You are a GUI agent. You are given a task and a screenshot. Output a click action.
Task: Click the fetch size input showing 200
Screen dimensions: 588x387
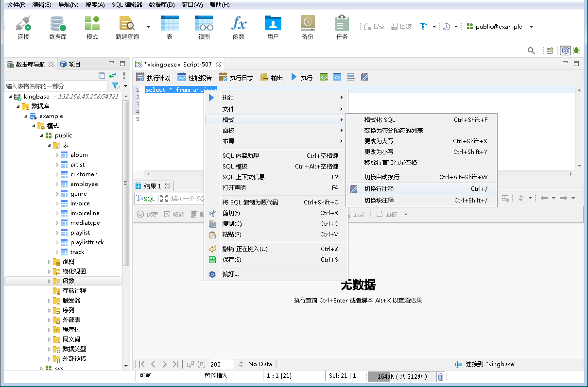click(x=221, y=364)
